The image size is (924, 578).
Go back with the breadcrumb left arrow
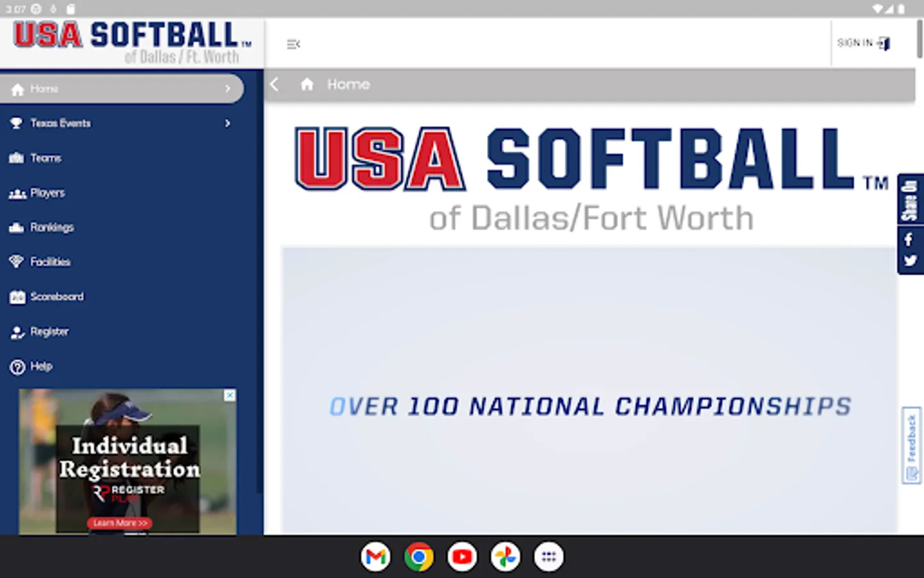(x=275, y=84)
